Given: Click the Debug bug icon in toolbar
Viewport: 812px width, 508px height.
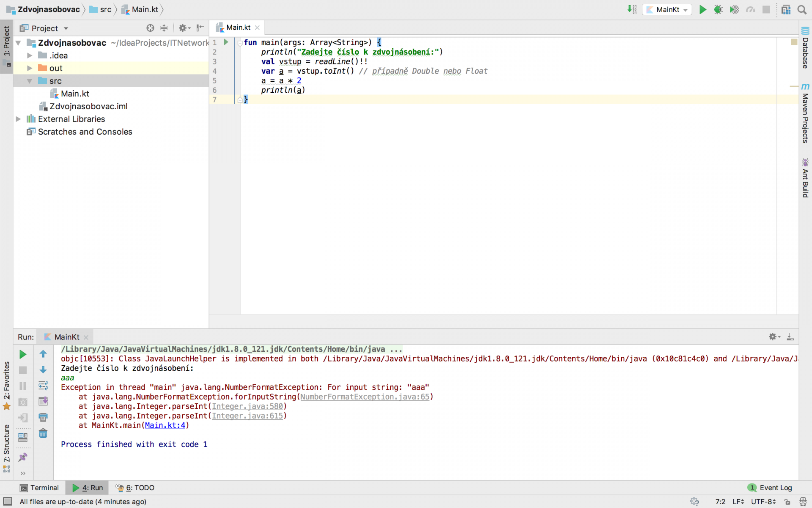Looking at the screenshot, I should [x=718, y=9].
